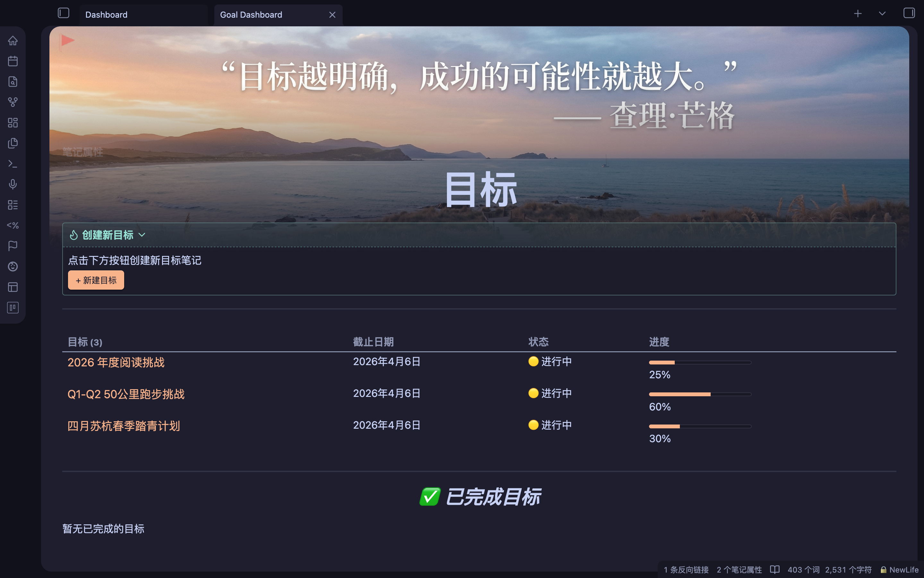Screen dimensions: 924x578
Task: Click the blocks dashboard icon in ribbon
Action: 13,123
